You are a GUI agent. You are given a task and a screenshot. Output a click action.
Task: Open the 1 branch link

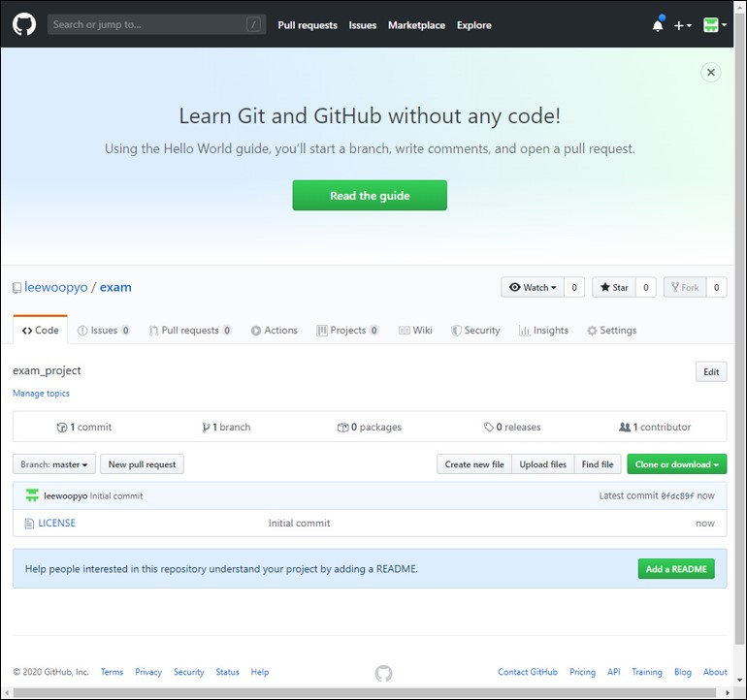(x=226, y=428)
